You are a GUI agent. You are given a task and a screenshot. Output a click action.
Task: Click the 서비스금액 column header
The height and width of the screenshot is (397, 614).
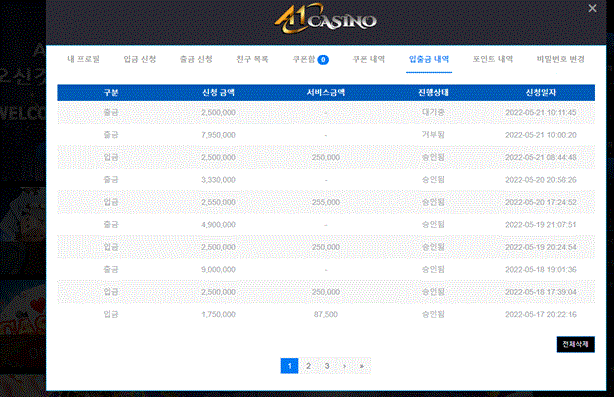tap(326, 93)
